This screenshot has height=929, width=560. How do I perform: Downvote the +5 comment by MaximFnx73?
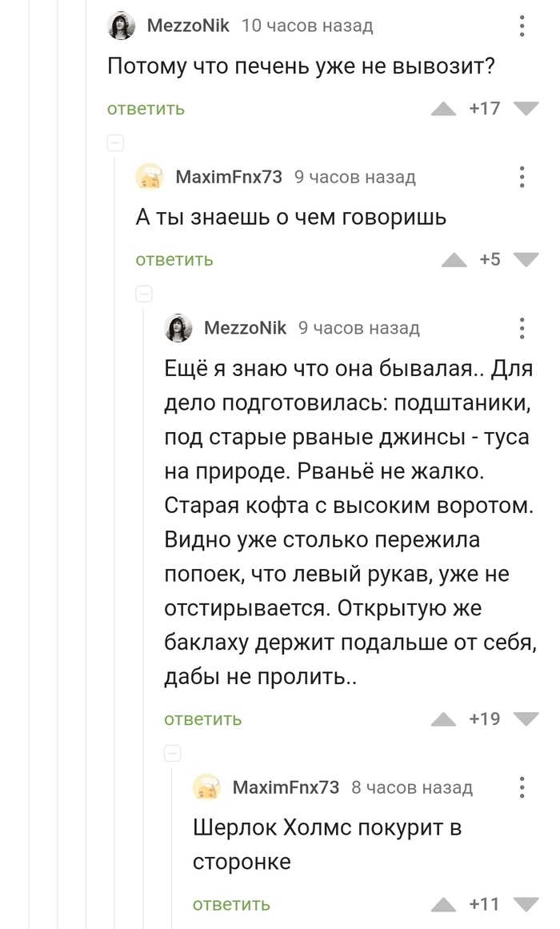tap(526, 259)
